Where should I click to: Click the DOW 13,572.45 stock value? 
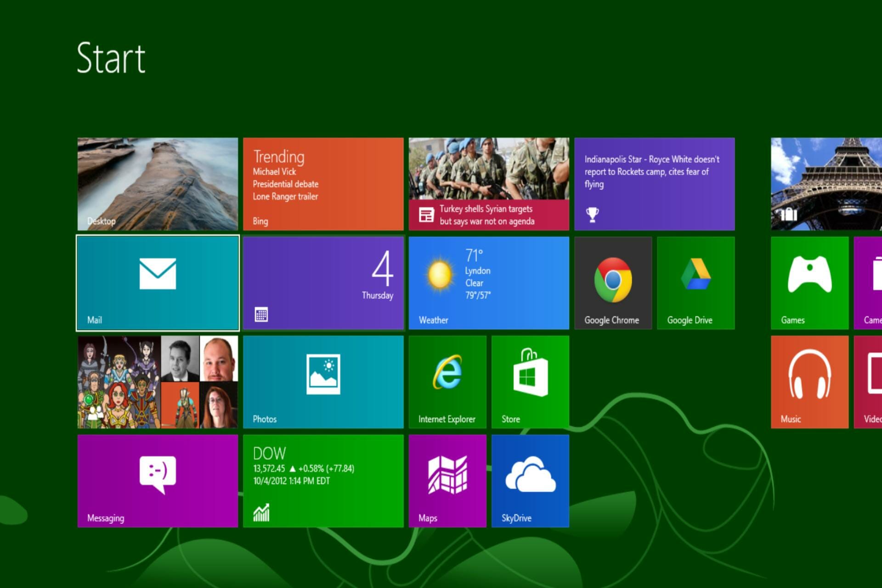click(269, 469)
